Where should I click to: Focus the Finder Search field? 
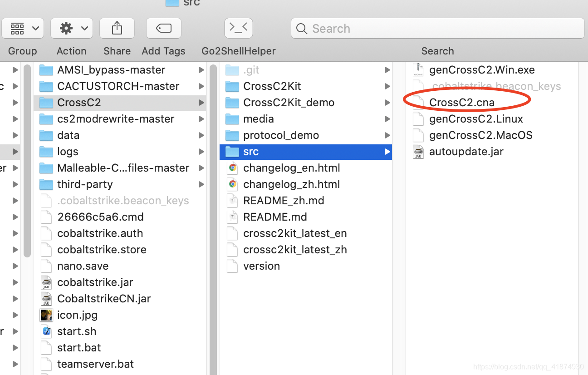437,29
